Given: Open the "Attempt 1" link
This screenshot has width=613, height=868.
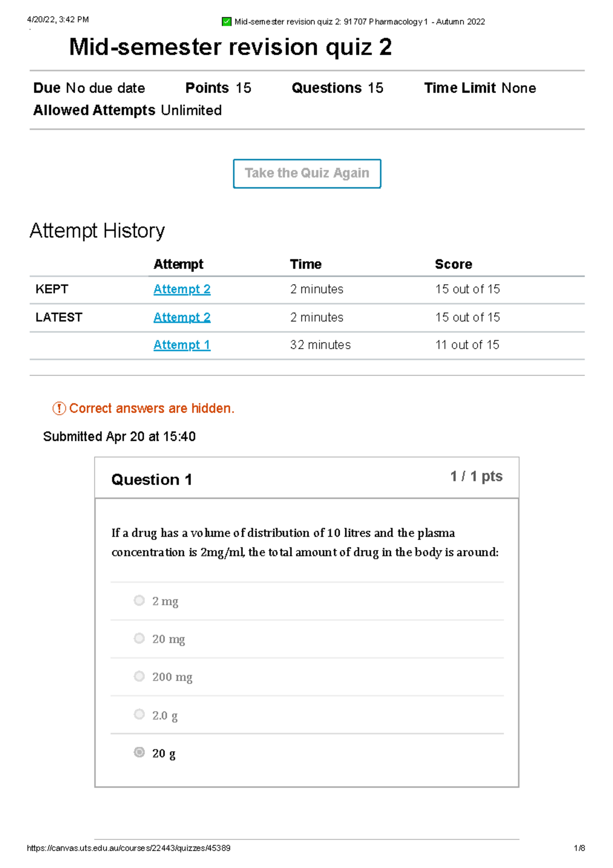Looking at the screenshot, I should point(181,345).
